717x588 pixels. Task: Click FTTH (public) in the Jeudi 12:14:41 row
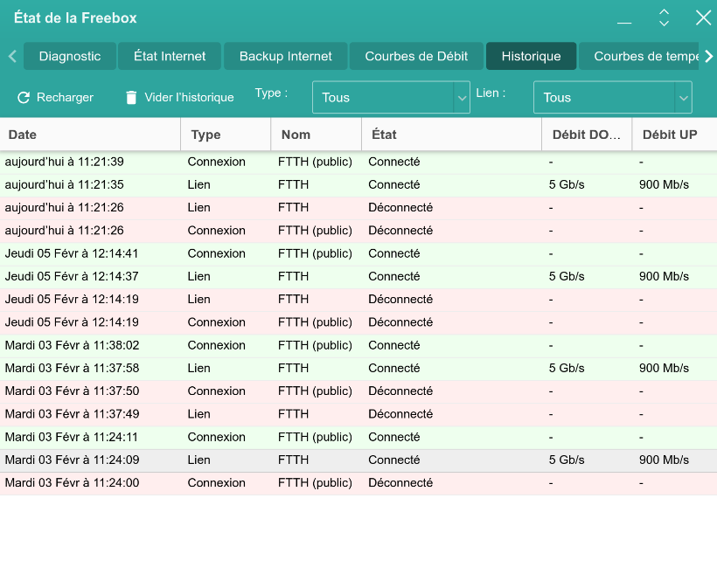pos(315,253)
